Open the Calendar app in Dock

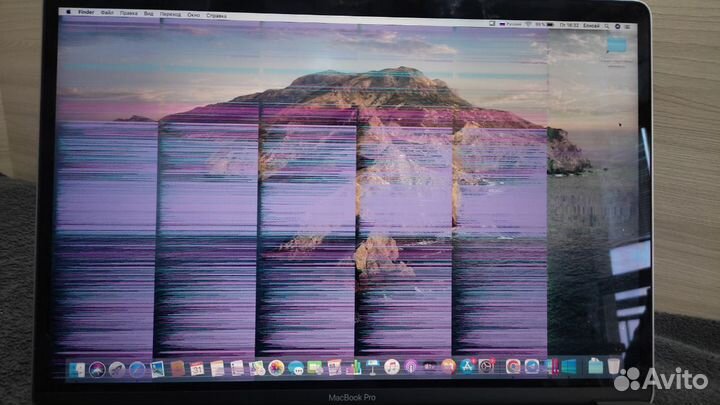pos(197,369)
